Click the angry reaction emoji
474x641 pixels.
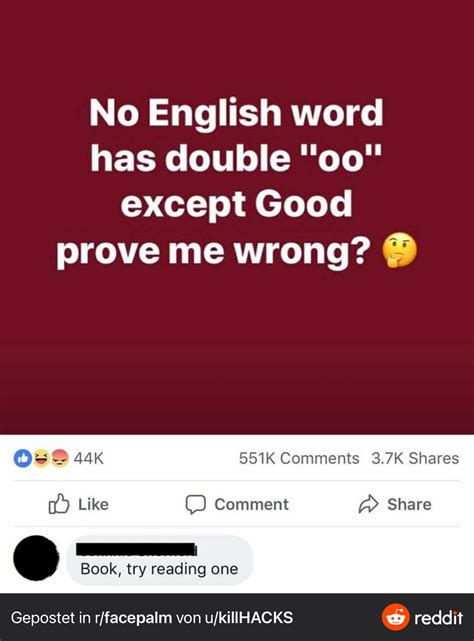click(x=60, y=458)
